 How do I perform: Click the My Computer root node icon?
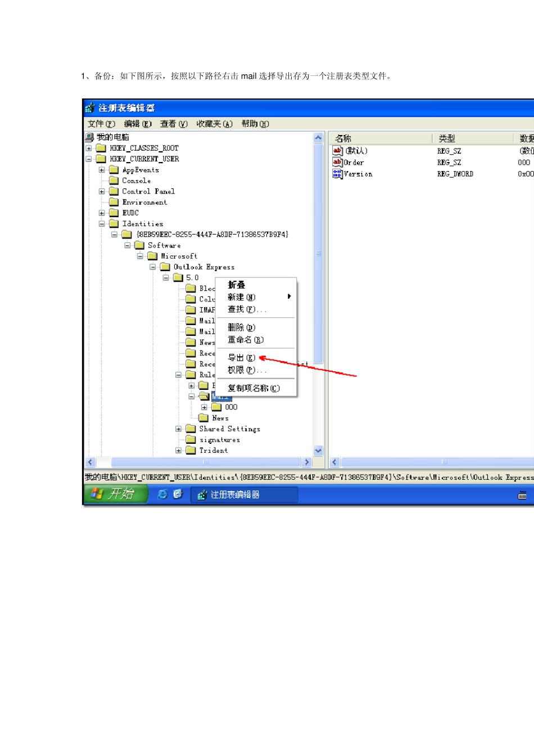point(89,137)
